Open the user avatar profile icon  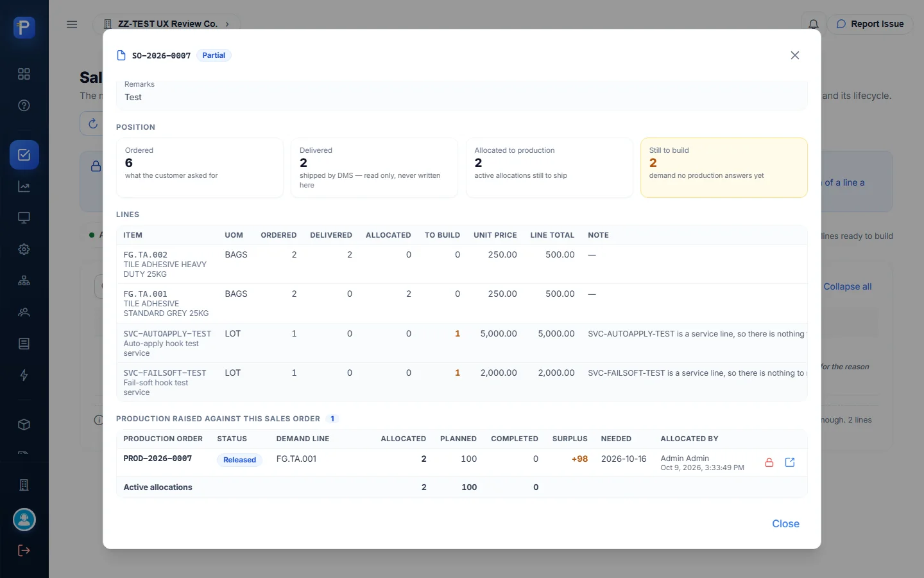[24, 520]
